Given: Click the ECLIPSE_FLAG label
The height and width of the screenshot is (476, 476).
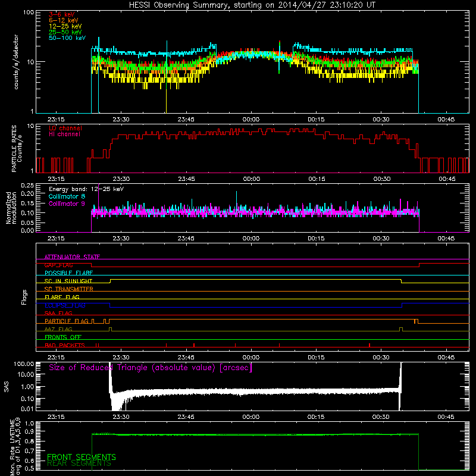Looking at the screenshot, I should [65, 305].
